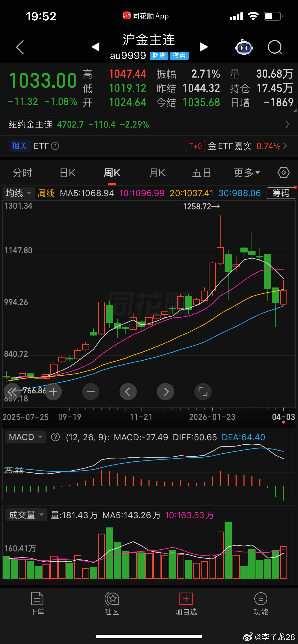Tap the ETF help question mark
This screenshot has width=298, height=644.
55,146
